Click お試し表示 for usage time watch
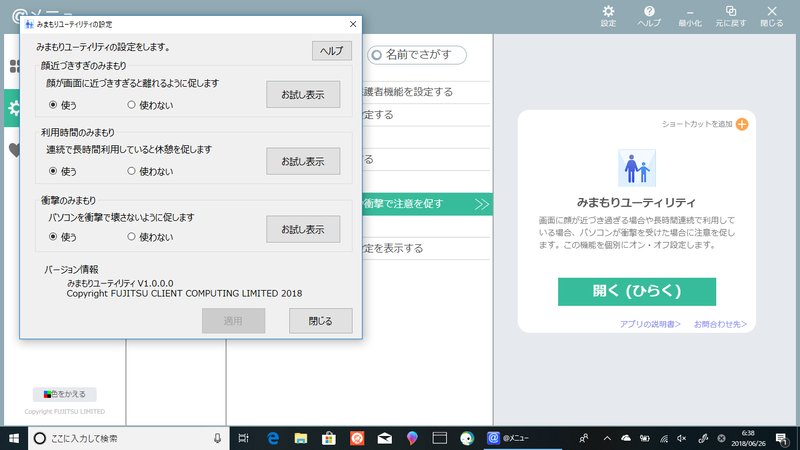Screen dimensions: 800x450 click(x=303, y=161)
